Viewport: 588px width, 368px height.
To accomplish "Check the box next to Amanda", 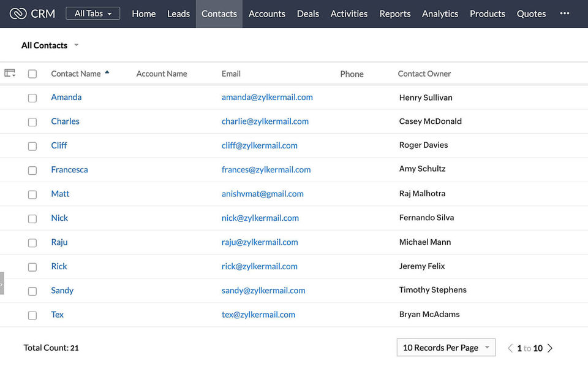I will (32, 98).
